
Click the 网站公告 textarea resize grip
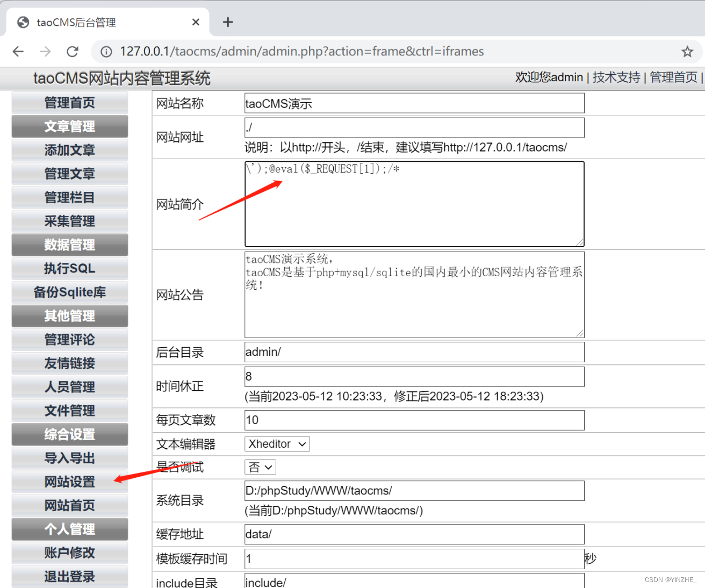(580, 333)
